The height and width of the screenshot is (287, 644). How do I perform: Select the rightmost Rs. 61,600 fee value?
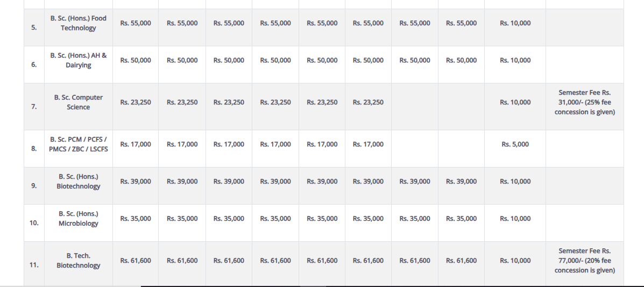click(x=461, y=261)
